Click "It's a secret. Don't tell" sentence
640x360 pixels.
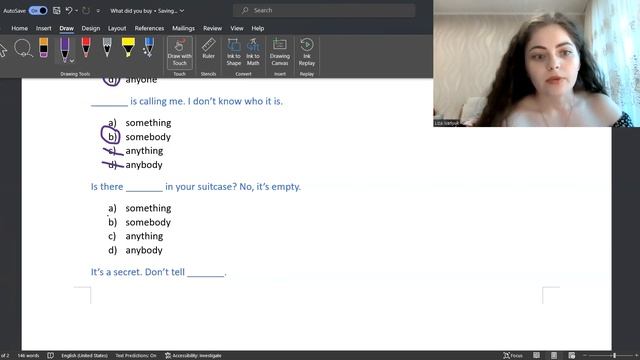[x=158, y=272]
